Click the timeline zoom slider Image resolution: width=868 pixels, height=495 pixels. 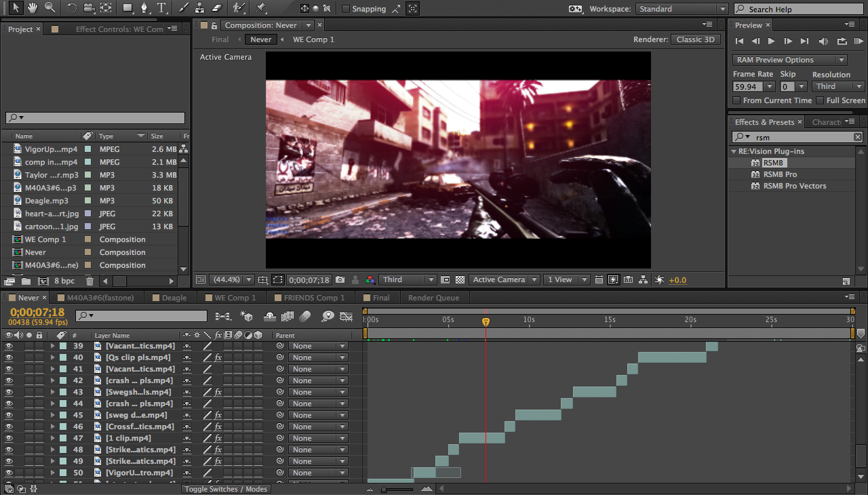[384, 489]
